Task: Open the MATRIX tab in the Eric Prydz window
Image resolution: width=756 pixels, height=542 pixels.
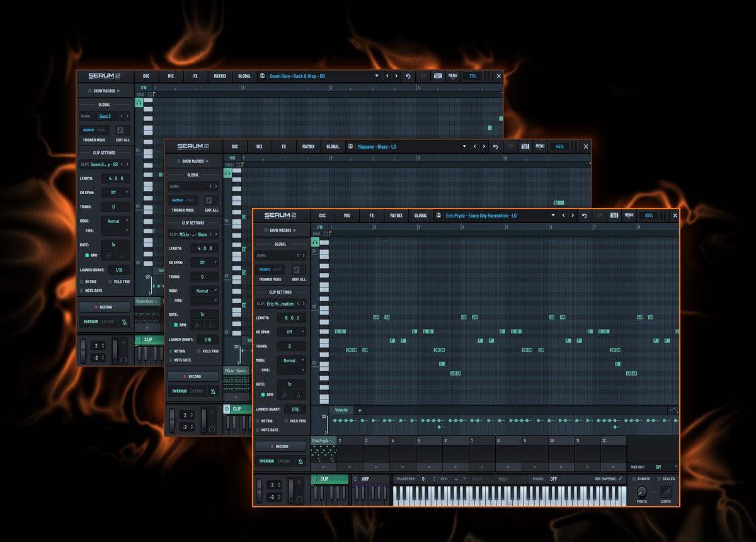Action: coord(396,216)
